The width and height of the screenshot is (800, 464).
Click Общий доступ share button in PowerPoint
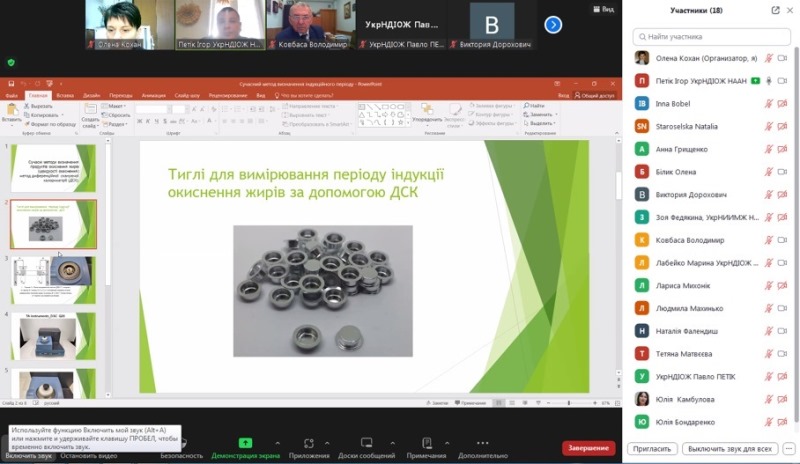pos(595,95)
